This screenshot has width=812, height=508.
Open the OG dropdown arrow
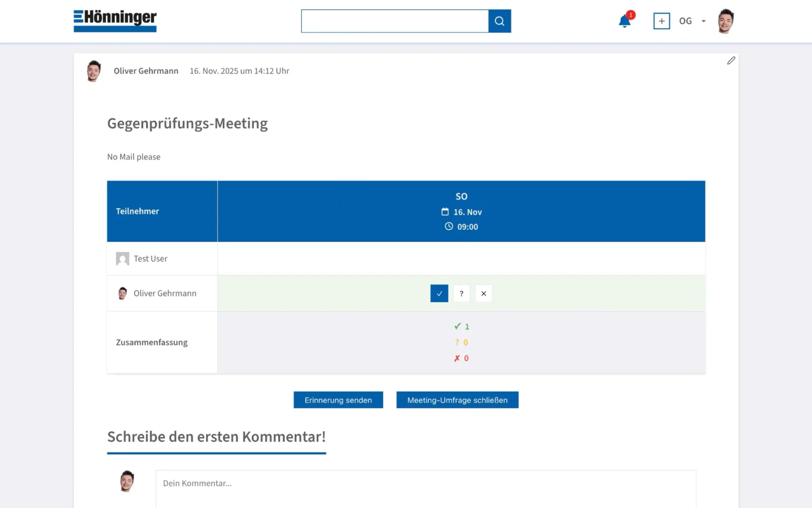[703, 21]
